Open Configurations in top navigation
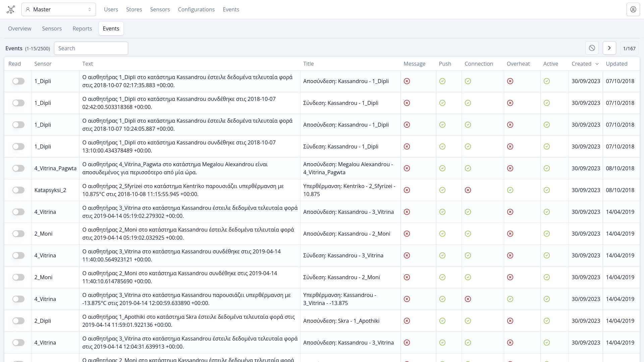644x362 pixels. point(196,9)
